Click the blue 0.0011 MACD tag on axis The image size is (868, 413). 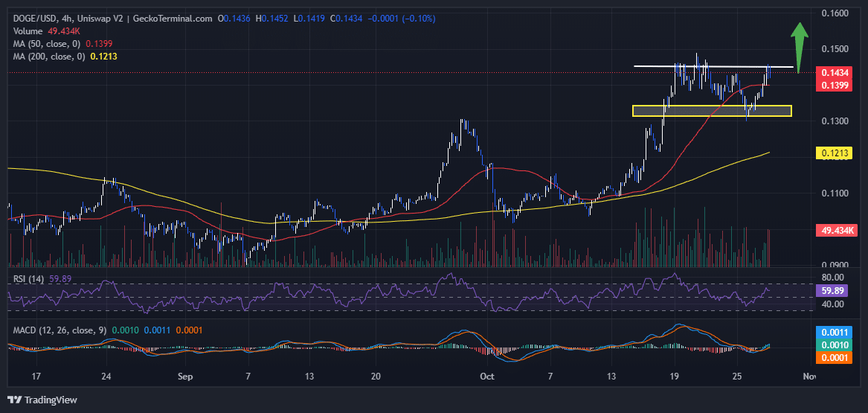point(833,333)
